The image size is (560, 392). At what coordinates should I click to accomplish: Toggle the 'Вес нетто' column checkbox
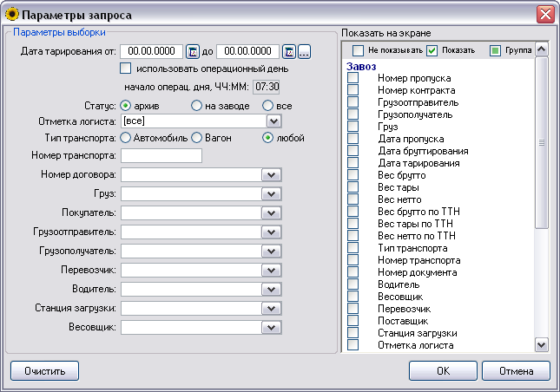[x=353, y=199]
